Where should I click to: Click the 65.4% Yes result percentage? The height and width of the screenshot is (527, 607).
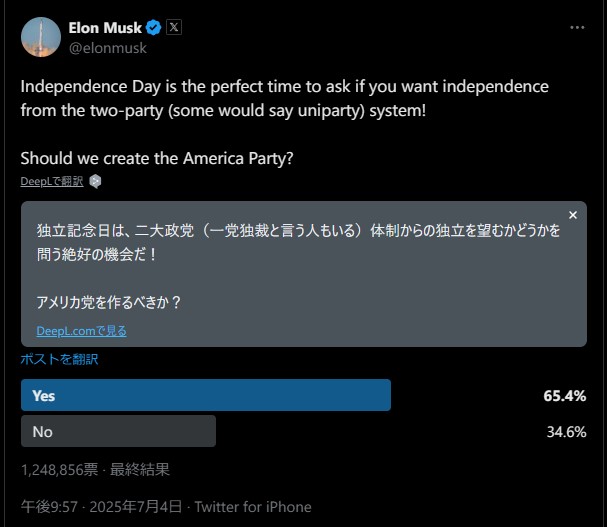click(564, 395)
